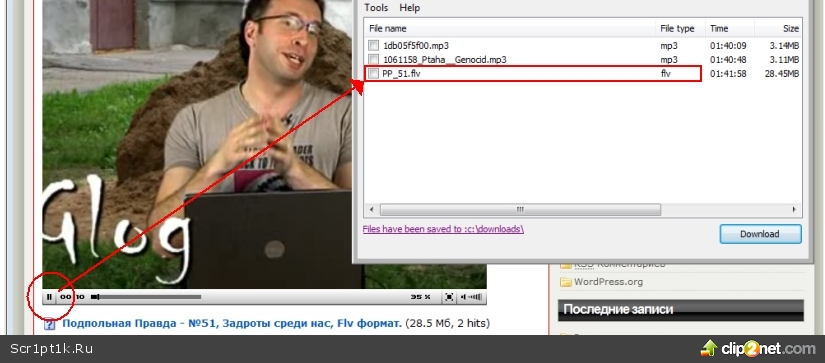Open the Подпольная Правда №51 Flv link
The height and width of the screenshot is (363, 825).
232,323
